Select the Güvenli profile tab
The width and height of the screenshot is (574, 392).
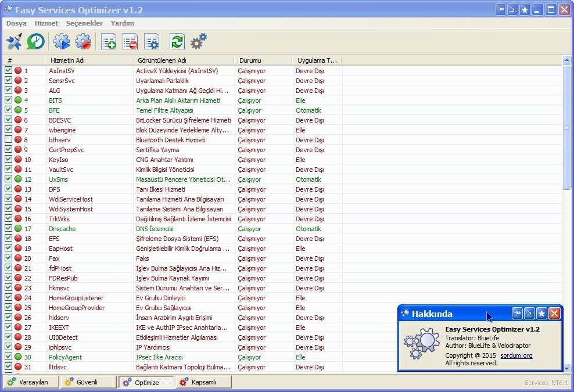coord(88,382)
